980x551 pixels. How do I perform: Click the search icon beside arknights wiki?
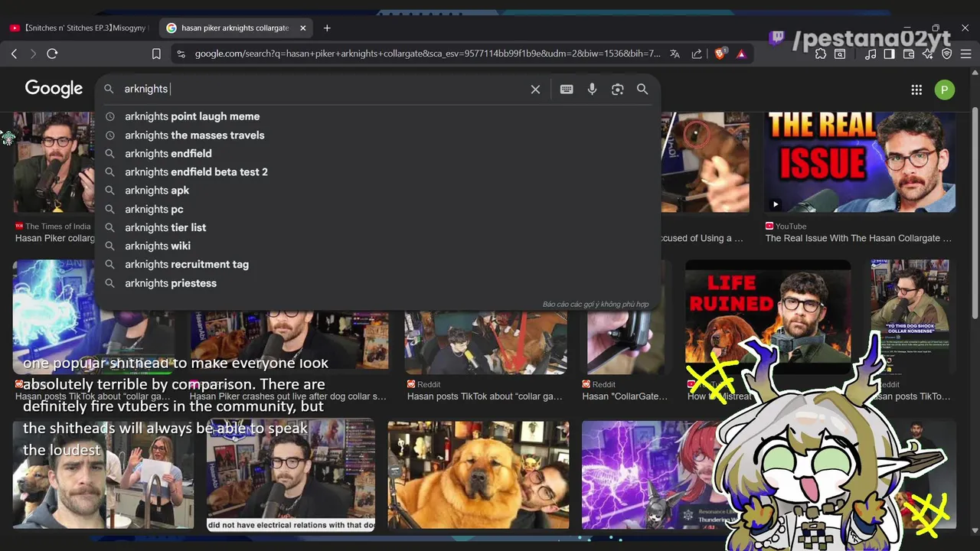[x=109, y=246]
